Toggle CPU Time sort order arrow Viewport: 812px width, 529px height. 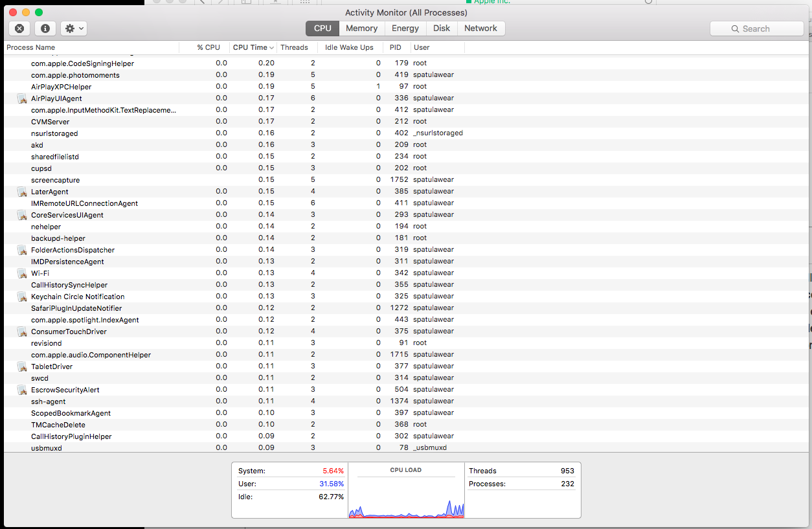pos(271,48)
